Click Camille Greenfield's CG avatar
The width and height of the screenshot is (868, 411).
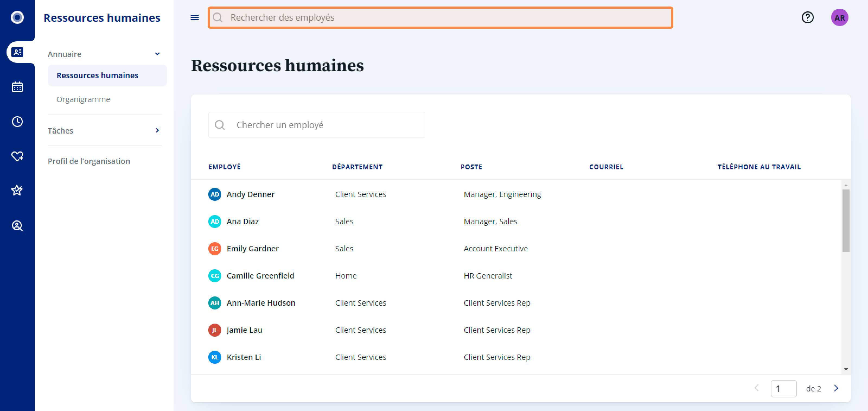coord(215,276)
